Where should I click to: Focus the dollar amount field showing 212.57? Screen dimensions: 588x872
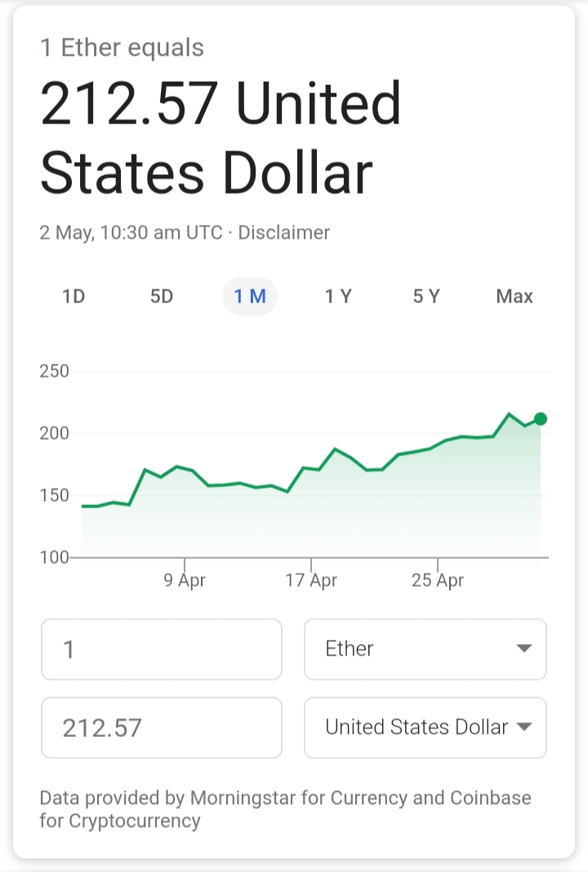162,727
